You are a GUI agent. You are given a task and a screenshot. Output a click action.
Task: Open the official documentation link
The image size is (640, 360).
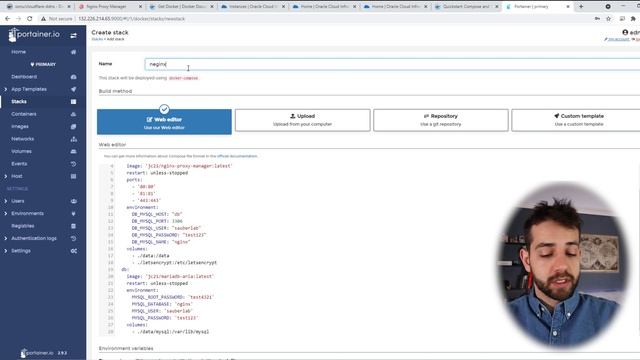click(237, 156)
